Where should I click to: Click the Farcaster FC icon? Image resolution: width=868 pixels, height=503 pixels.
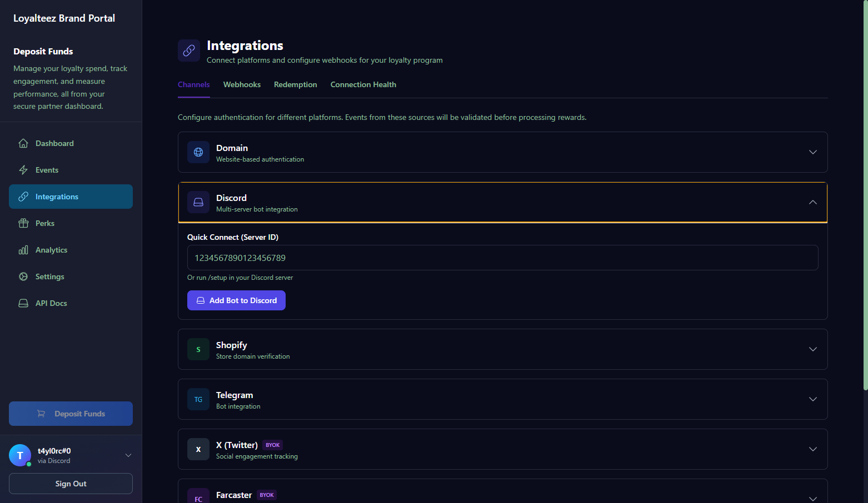coord(198,496)
